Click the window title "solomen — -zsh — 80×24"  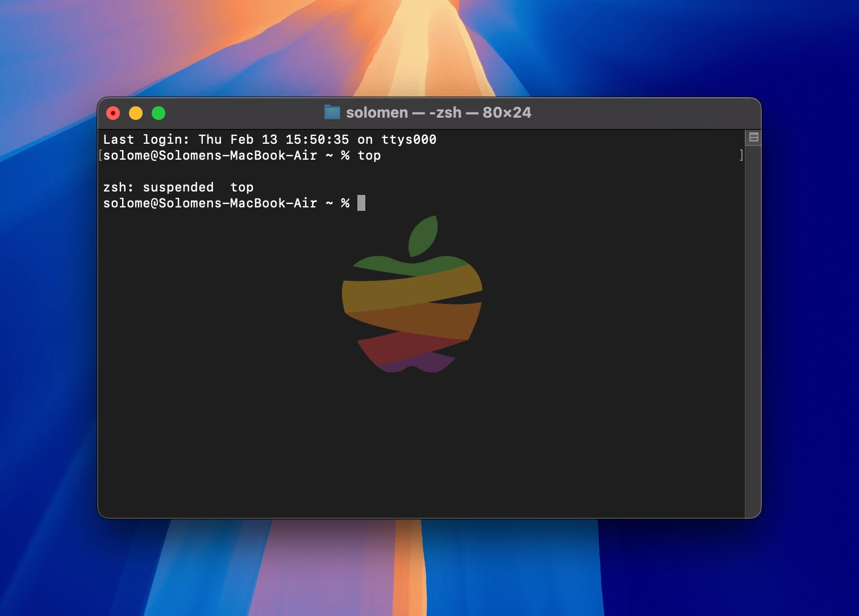tap(439, 113)
